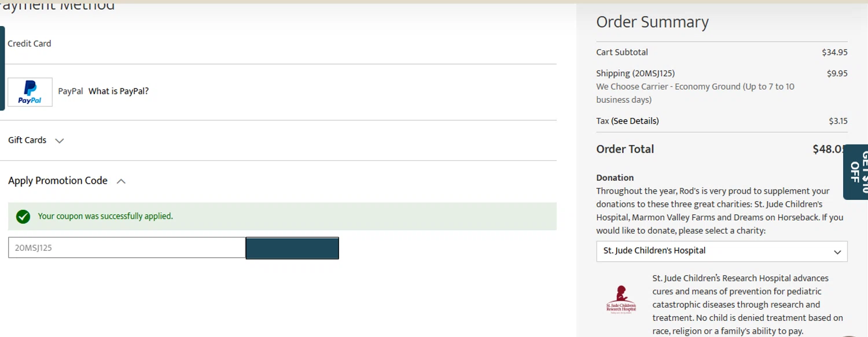
Task: Click the coupon successfully applied message
Action: pyautogui.click(x=105, y=216)
